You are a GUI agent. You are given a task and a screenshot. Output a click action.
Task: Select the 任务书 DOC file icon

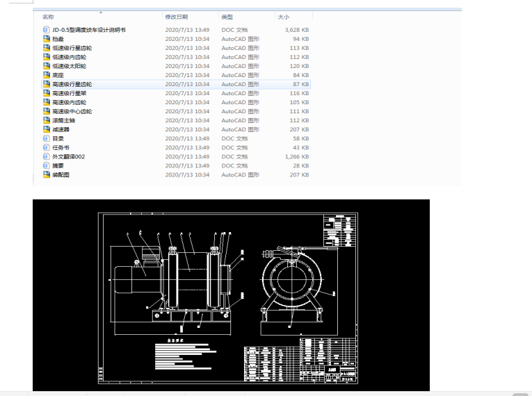[x=47, y=147]
